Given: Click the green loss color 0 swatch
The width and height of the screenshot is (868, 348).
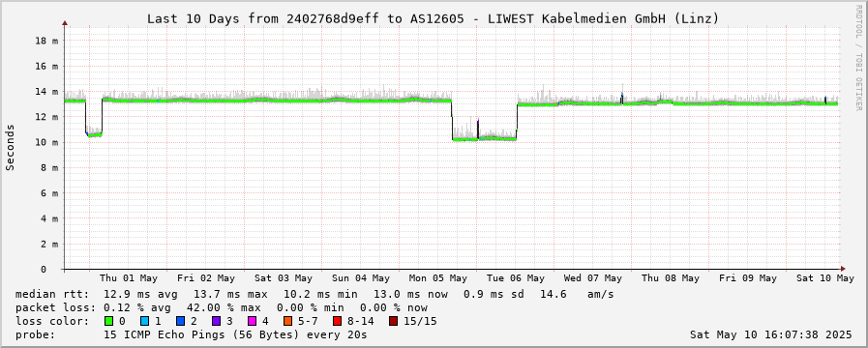Looking at the screenshot, I should coord(108,321).
